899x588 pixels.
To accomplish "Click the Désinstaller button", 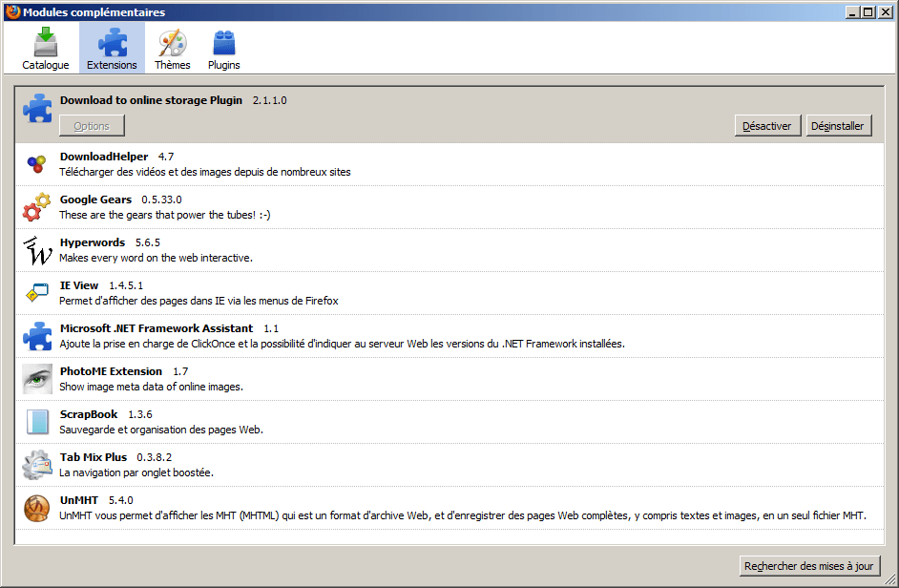I will pos(839,126).
